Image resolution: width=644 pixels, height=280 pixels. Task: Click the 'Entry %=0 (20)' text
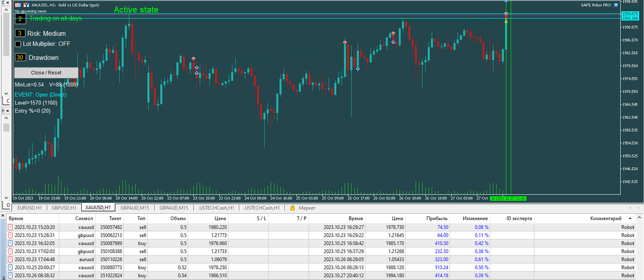tap(33, 111)
